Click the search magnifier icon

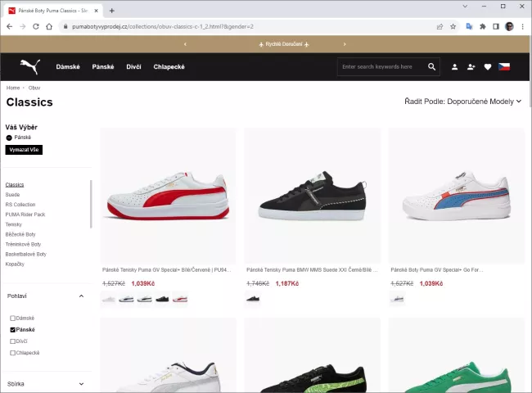click(431, 67)
